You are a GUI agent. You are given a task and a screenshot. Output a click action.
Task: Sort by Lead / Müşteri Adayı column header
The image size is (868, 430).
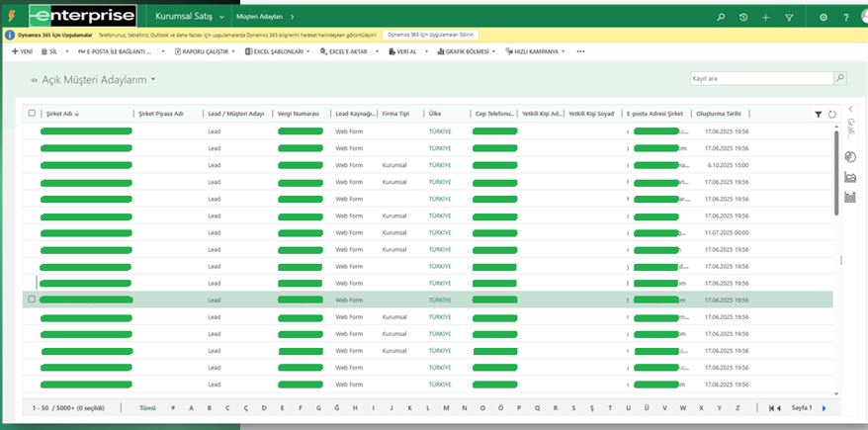(236, 114)
